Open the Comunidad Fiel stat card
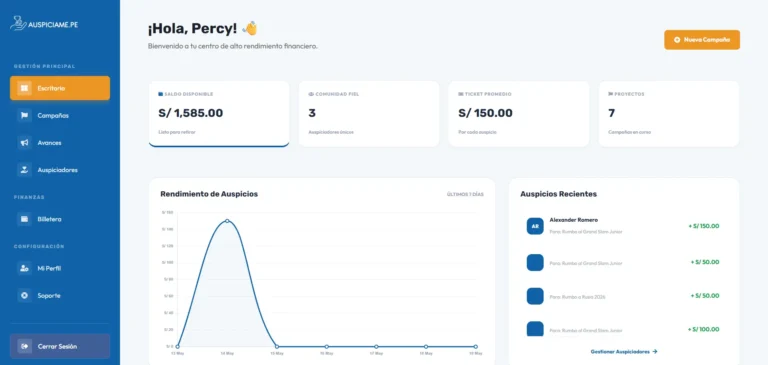This screenshot has width=768, height=365. pos(369,114)
